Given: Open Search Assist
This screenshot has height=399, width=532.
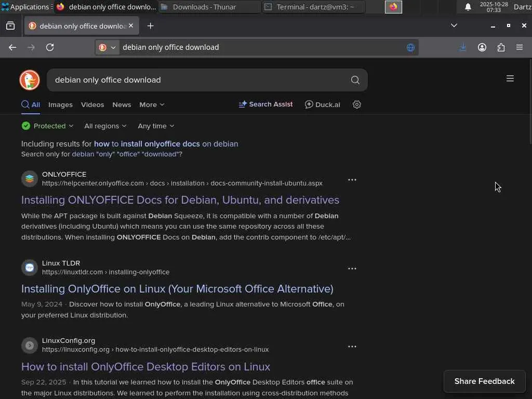Looking at the screenshot, I should (x=265, y=104).
